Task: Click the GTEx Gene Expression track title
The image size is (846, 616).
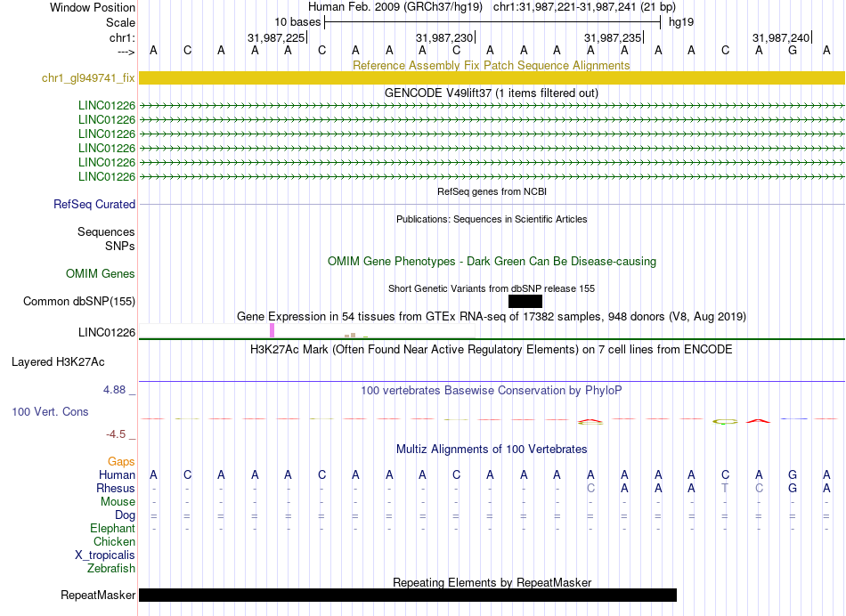Action: click(492, 316)
